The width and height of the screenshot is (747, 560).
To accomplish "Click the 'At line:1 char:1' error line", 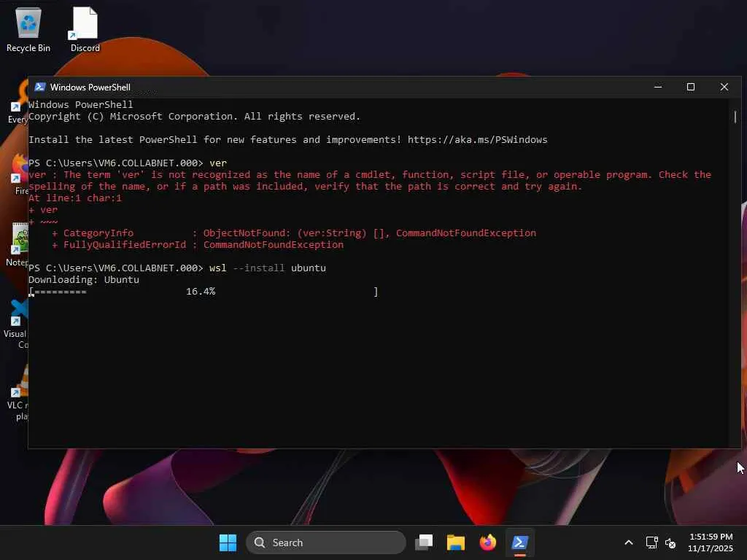I will coord(75,198).
